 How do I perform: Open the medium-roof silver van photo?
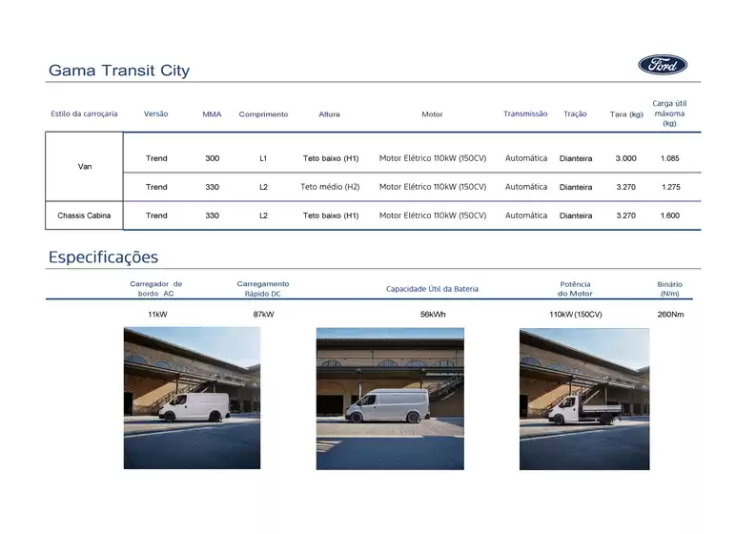click(x=390, y=399)
